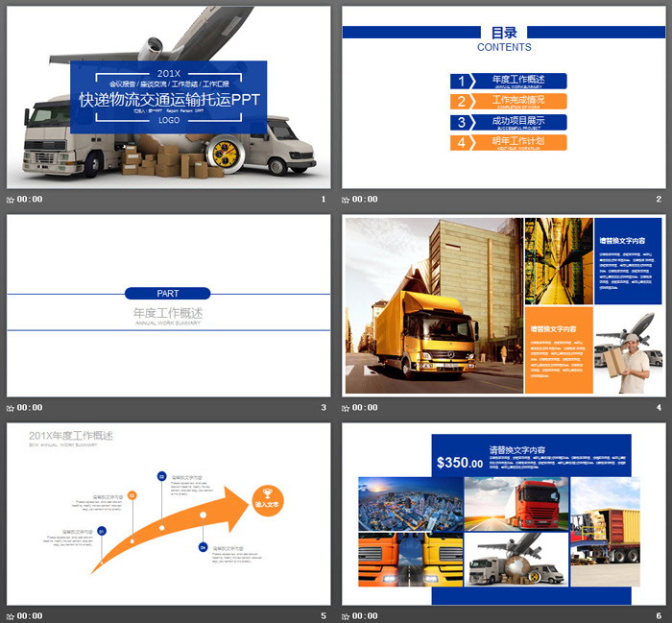The image size is (672, 623).
Task: Select slide 4 with the yellow truck photo
Action: click(x=504, y=305)
